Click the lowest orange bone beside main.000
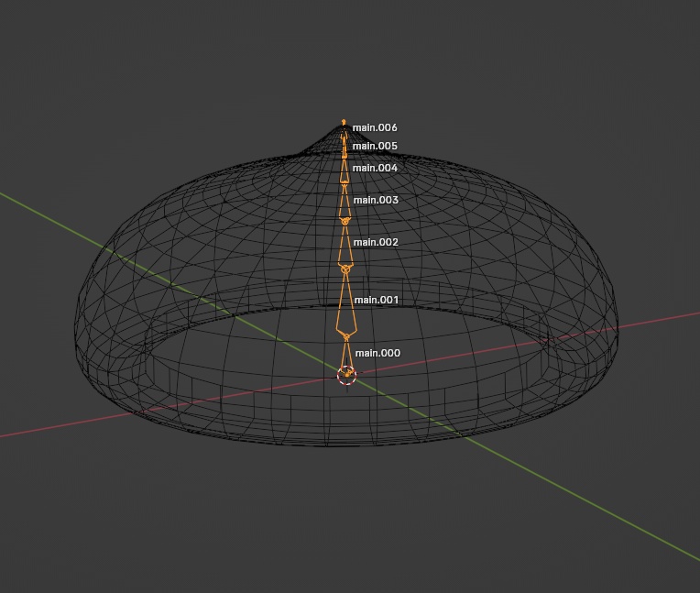 346,357
